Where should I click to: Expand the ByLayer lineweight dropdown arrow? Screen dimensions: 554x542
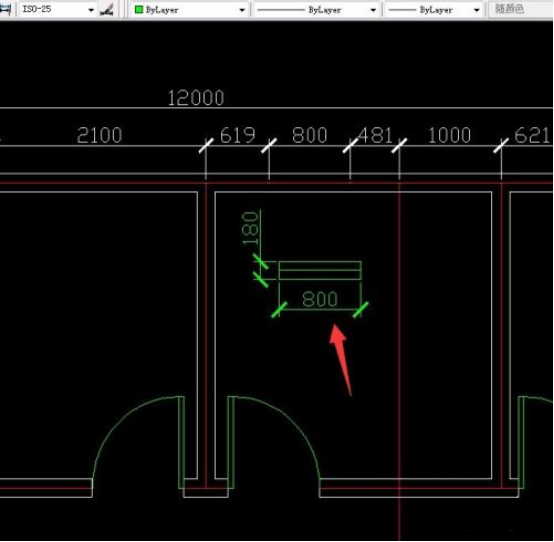(476, 10)
